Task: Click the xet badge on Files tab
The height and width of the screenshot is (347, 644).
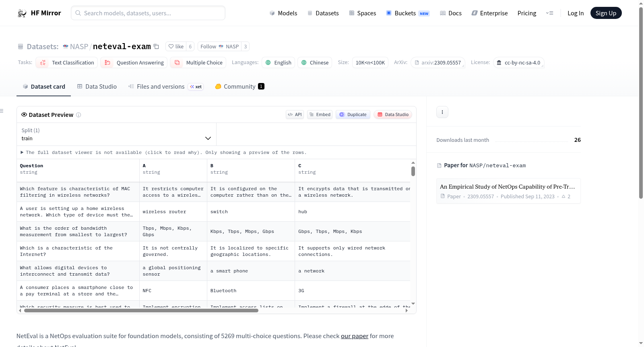Action: [x=196, y=87]
